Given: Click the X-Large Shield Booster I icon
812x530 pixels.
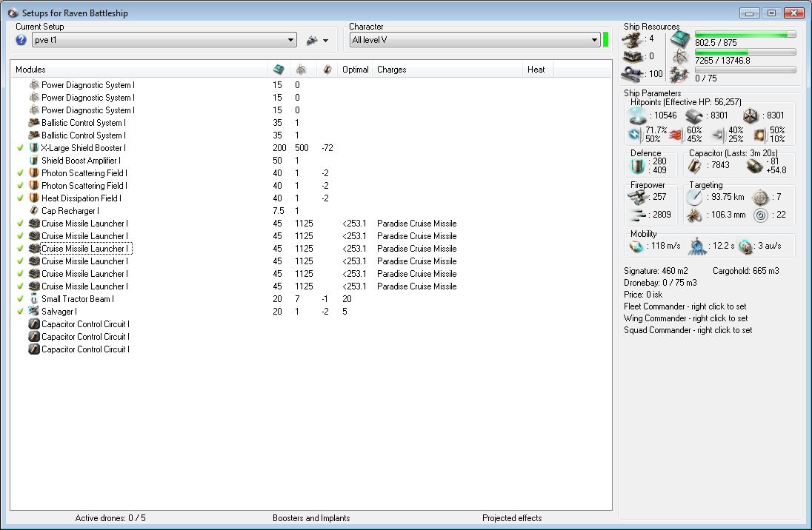Looking at the screenshot, I should pos(33,148).
